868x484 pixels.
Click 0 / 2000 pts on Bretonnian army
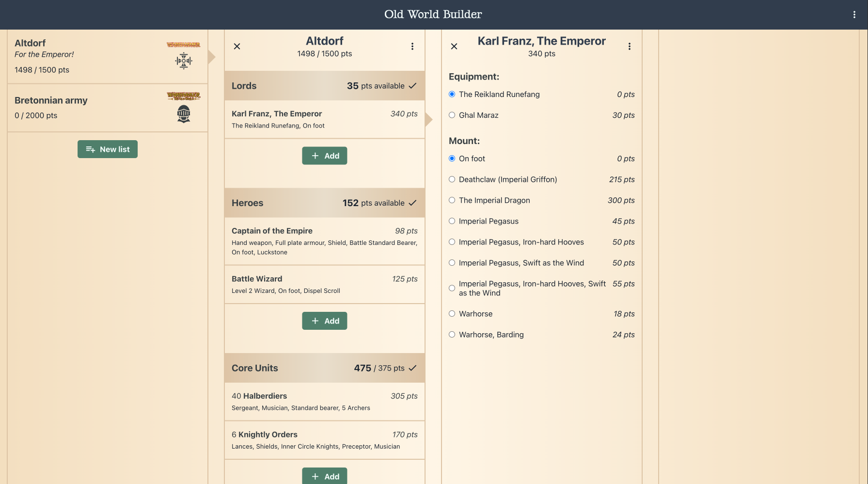click(36, 115)
